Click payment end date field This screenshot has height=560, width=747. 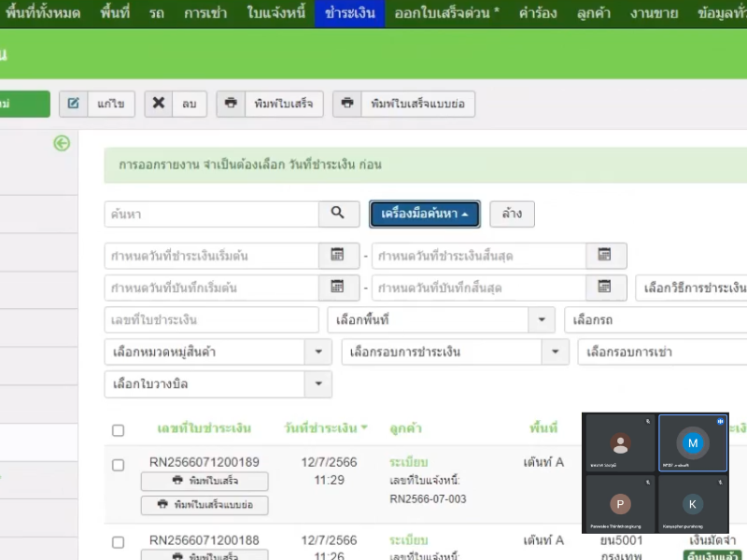(x=479, y=256)
